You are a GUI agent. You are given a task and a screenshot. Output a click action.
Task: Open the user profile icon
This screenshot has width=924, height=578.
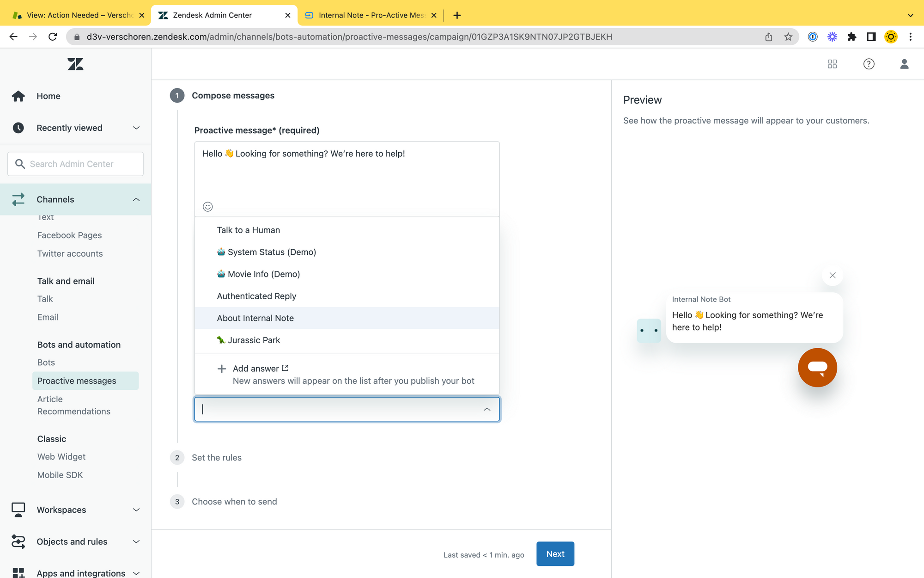tap(904, 64)
